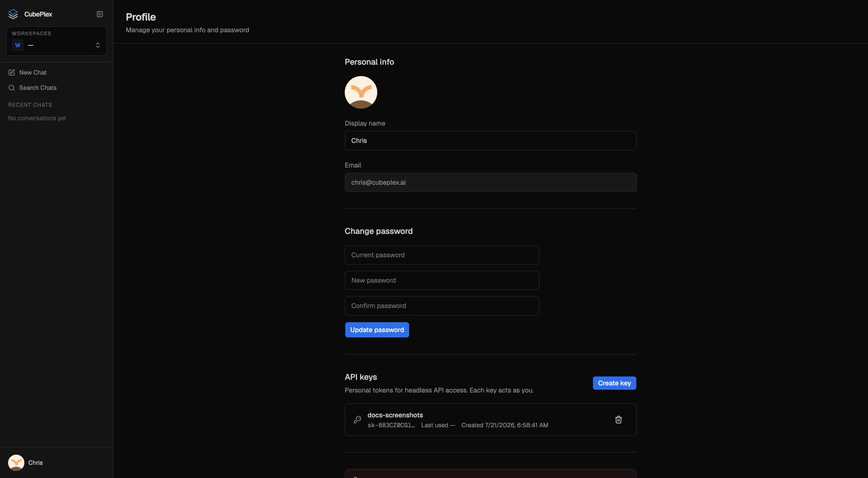Click the RECENT CHATS heading

(x=30, y=105)
